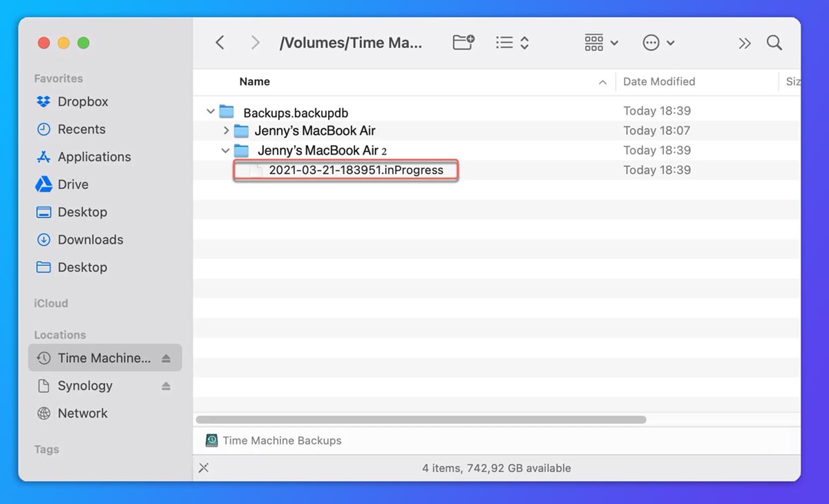This screenshot has width=829, height=504.
Task: Create a new folder from toolbar icon
Action: 464,43
